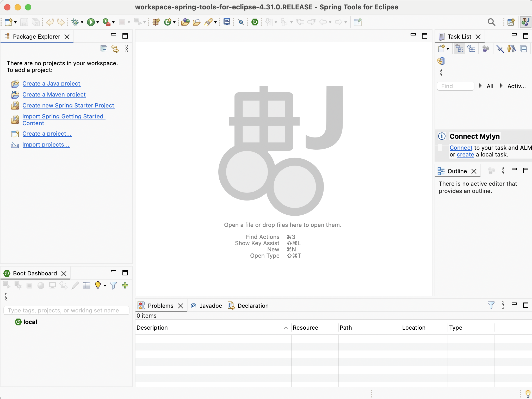Toggle Hide Completed Tasks in Task List

click(500, 49)
